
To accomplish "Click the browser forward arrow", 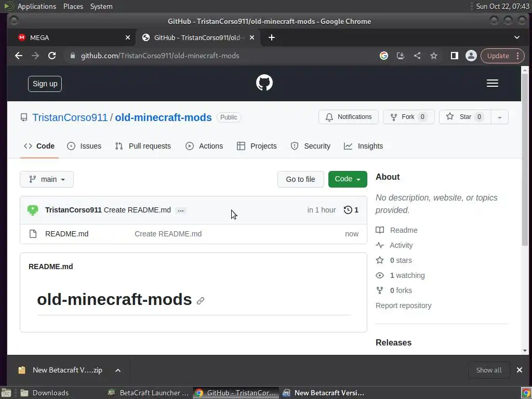I will point(35,56).
